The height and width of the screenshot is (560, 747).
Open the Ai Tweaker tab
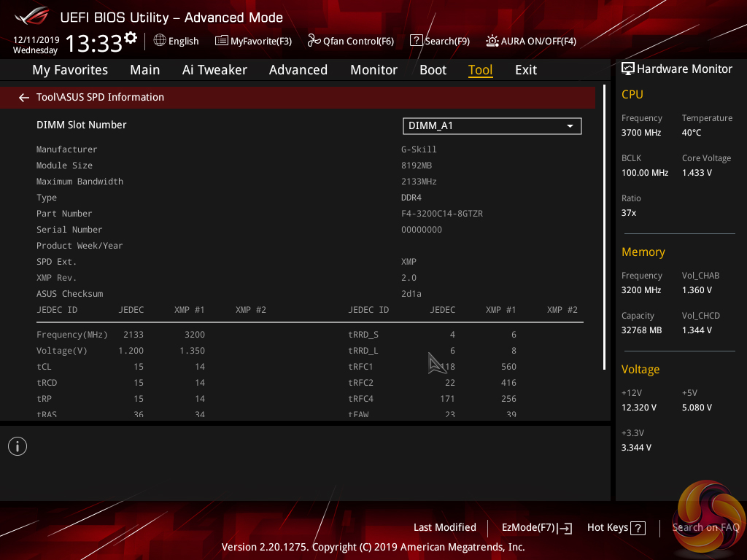click(214, 70)
